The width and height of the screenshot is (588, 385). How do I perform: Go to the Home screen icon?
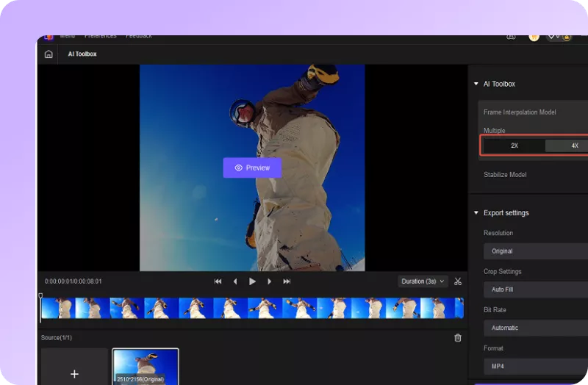click(49, 54)
